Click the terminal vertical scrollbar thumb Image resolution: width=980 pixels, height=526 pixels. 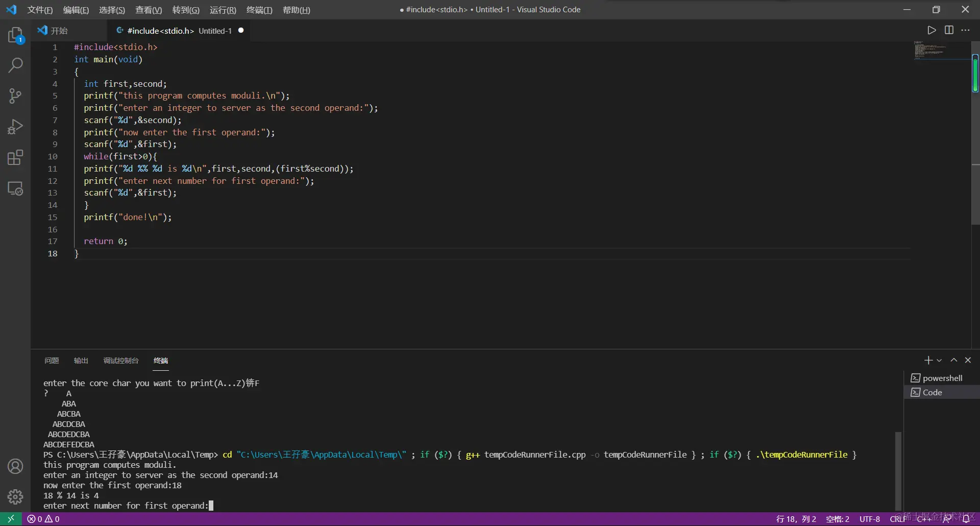(x=898, y=470)
